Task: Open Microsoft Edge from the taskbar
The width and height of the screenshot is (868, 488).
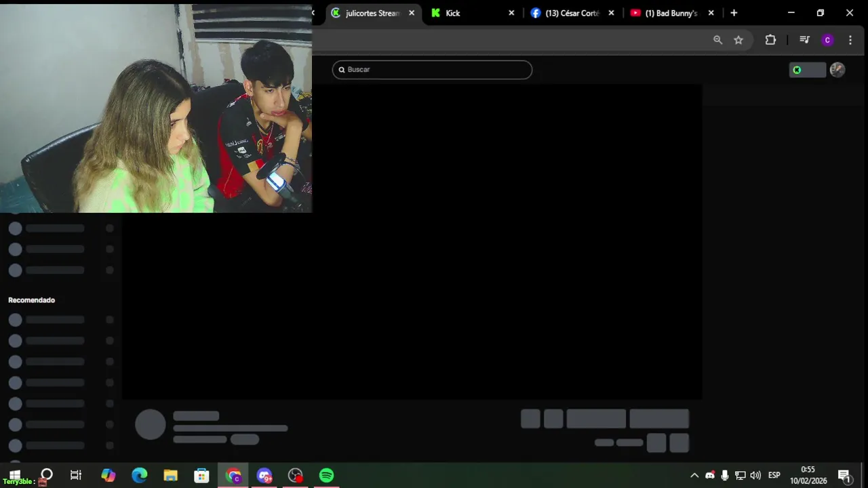Action: tap(140, 475)
